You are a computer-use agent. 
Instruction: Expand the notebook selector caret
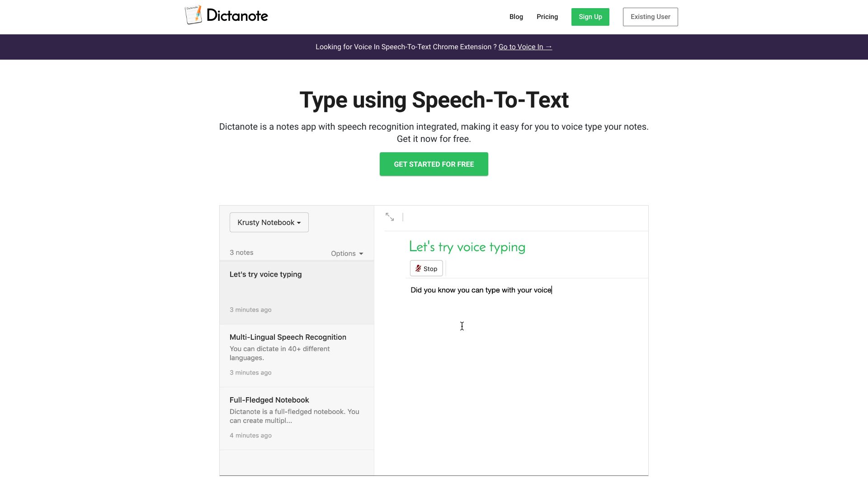pyautogui.click(x=298, y=222)
